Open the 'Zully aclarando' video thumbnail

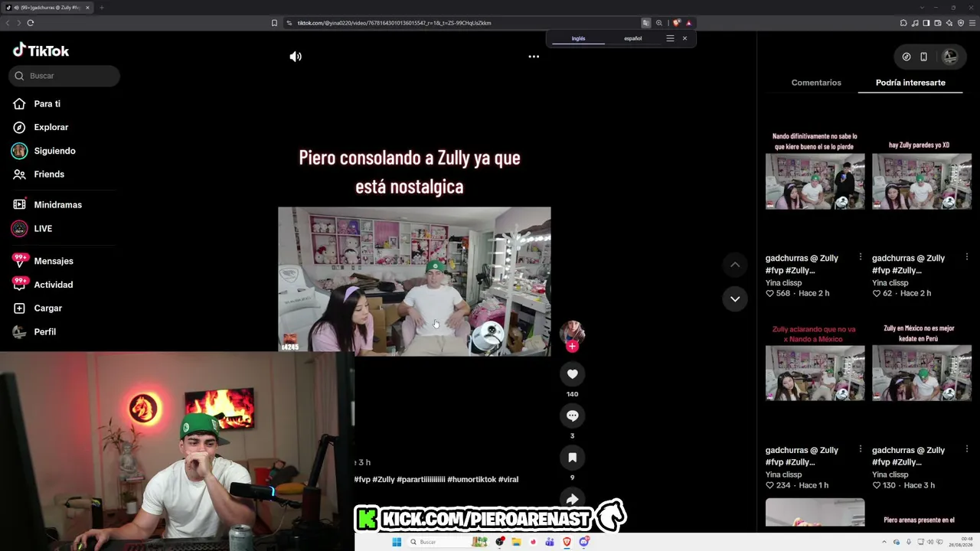coord(815,373)
